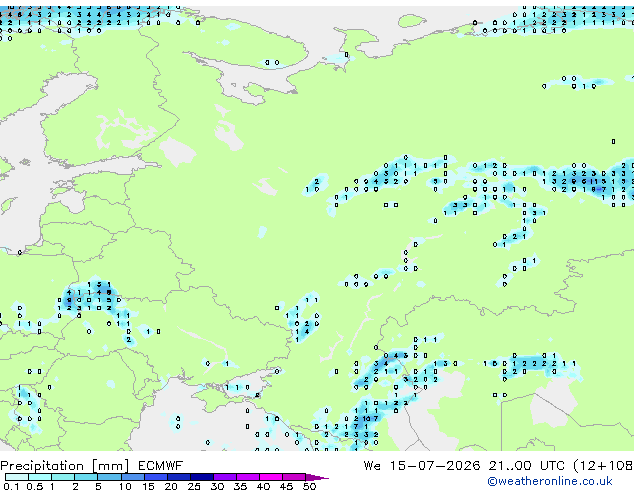This screenshot has height=490, width=634.
Task: Select the 25 mm dark blue swatch
Action: [x=202, y=477]
